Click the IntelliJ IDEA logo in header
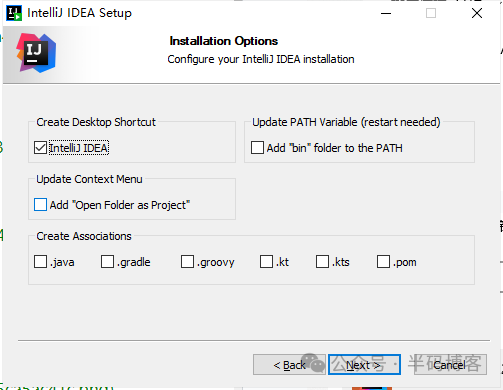This screenshot has height=390, width=503. [36, 53]
